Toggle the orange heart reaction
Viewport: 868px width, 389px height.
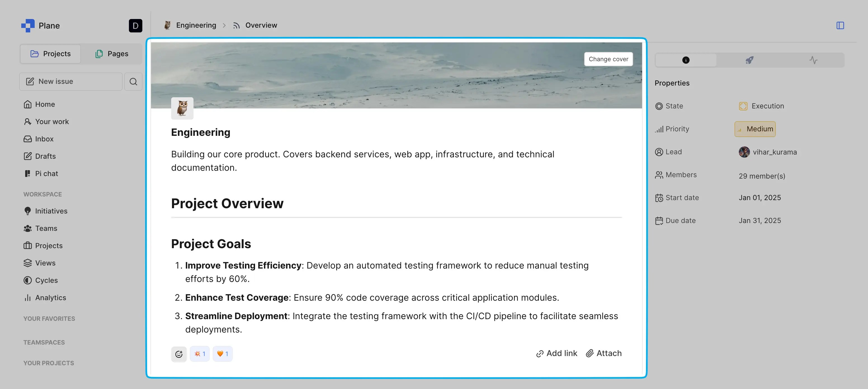pos(222,354)
